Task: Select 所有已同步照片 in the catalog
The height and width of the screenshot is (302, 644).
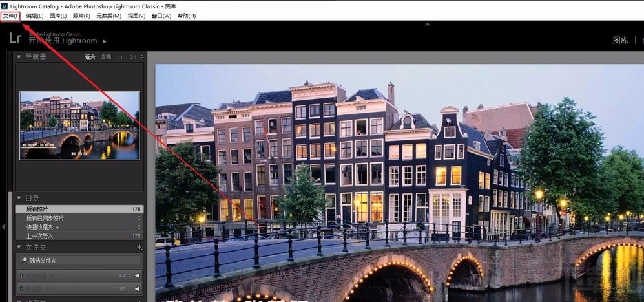Action: pos(79,218)
